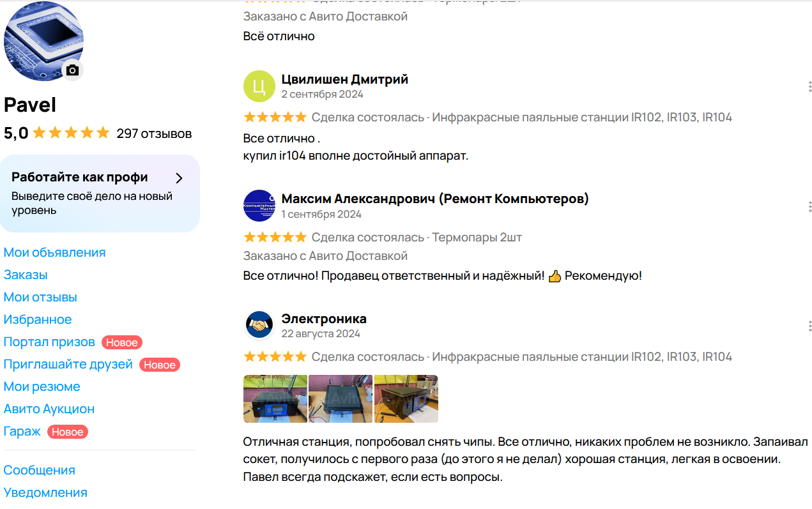Screen dimensions: 812x509
Task: Click the Гараж link
Action: tap(22, 431)
